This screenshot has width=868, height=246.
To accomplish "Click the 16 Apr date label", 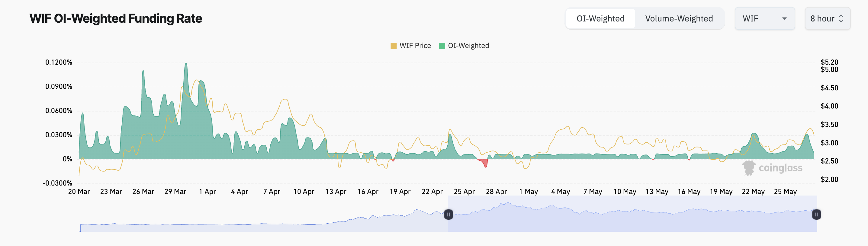I will pyautogui.click(x=368, y=192).
